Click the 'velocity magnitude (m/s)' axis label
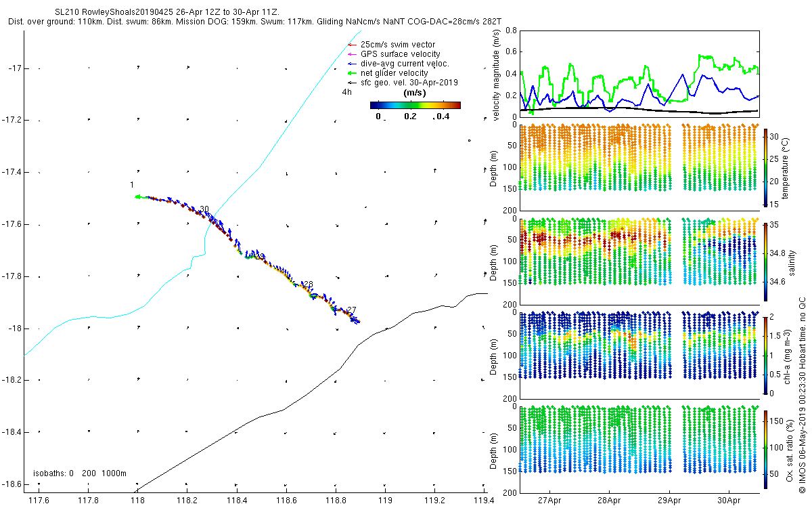Screen dimensions: 812x508 pos(497,74)
